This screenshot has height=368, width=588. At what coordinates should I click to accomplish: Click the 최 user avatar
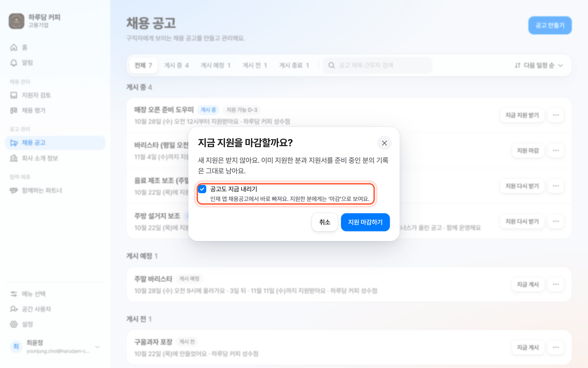pyautogui.click(x=16, y=346)
